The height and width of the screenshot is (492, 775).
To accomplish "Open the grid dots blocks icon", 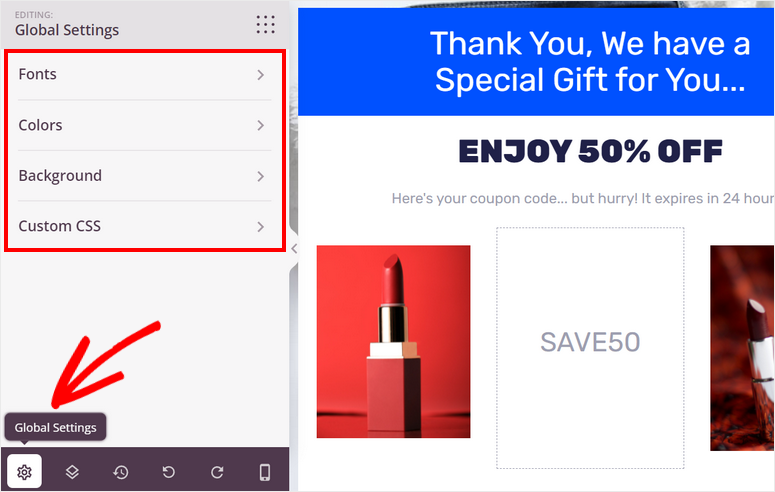I will tap(265, 24).
